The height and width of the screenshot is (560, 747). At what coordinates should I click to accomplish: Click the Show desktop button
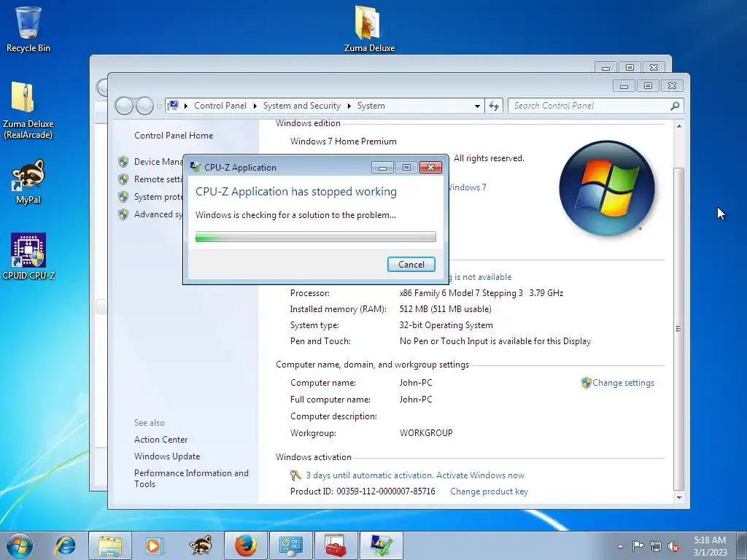tap(743, 545)
